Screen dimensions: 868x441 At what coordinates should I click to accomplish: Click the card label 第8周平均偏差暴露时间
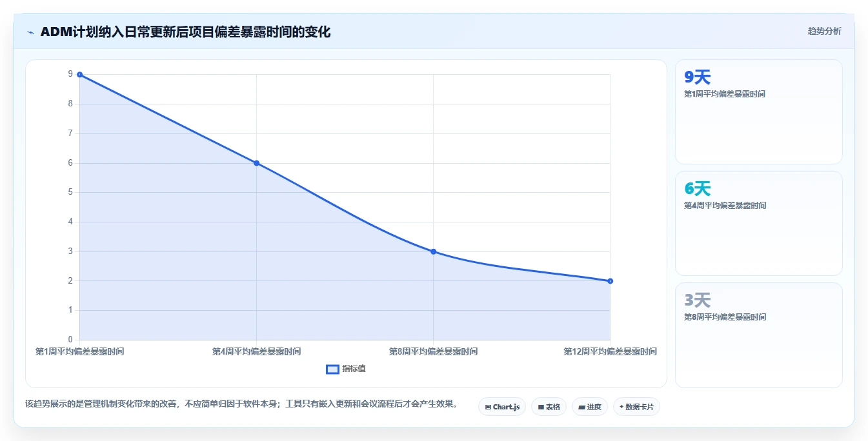[x=725, y=317]
